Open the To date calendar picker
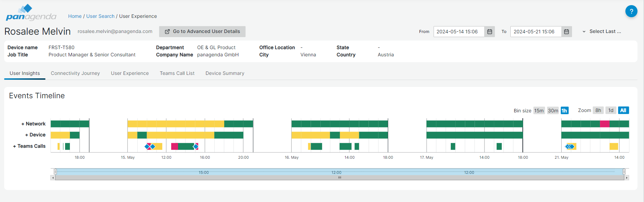Screen dimensions: 644x202 click(567, 32)
